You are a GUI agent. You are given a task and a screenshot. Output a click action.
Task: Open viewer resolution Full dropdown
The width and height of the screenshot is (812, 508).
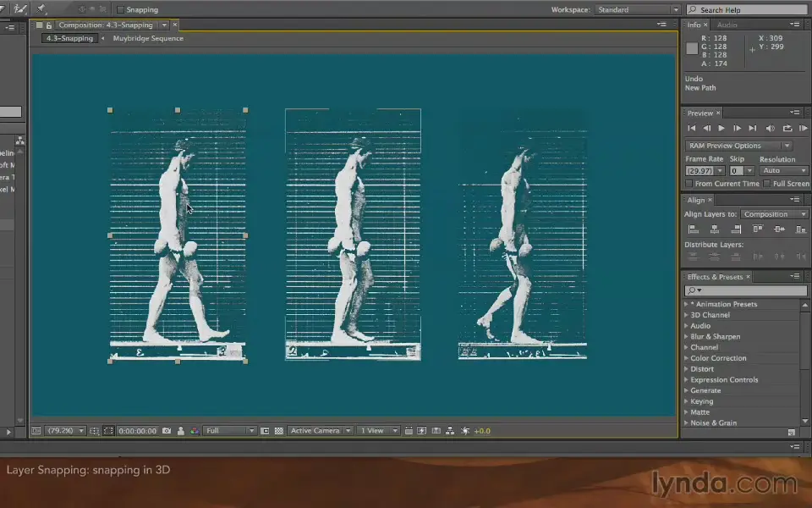230,431
